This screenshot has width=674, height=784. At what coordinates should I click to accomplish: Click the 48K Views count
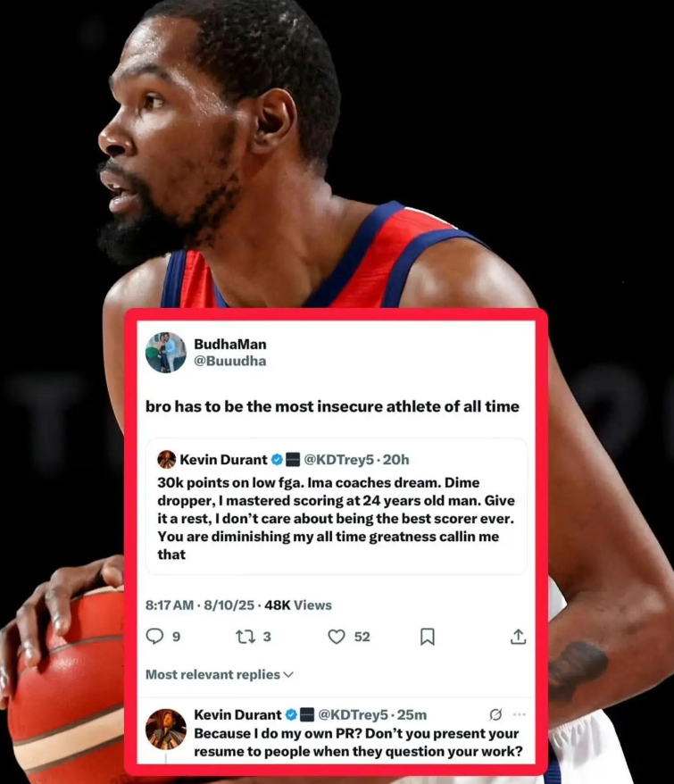(x=298, y=605)
